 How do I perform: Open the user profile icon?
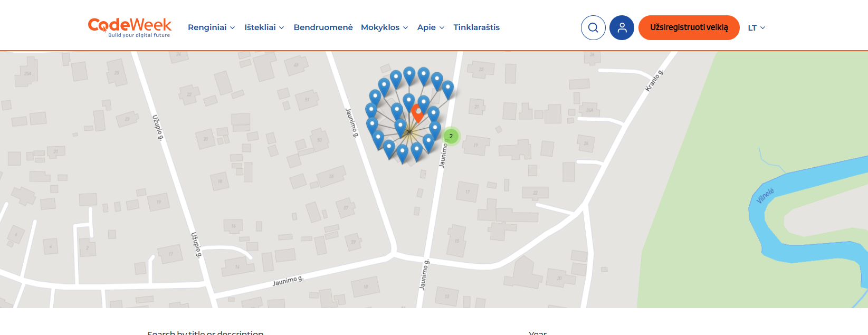tap(622, 27)
